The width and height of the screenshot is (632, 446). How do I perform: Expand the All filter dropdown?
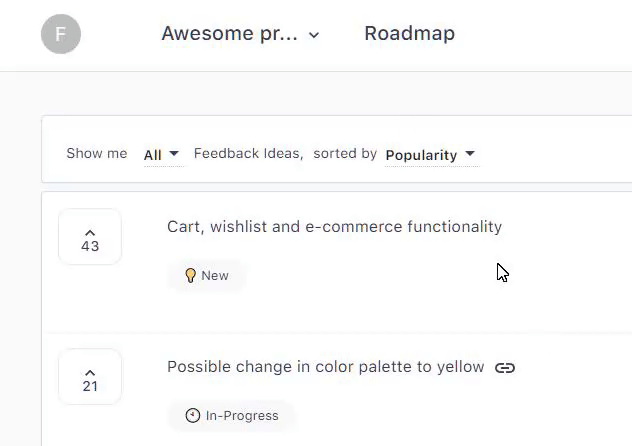[x=161, y=154]
